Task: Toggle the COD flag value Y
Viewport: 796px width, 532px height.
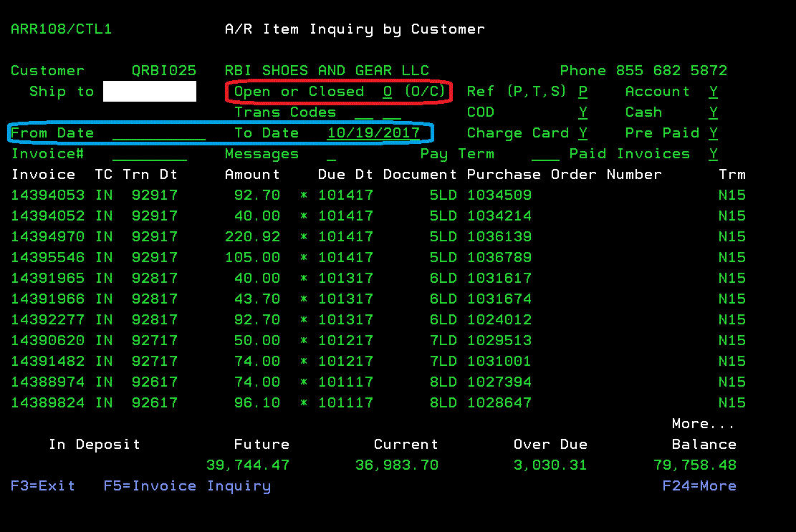Action: (x=583, y=112)
